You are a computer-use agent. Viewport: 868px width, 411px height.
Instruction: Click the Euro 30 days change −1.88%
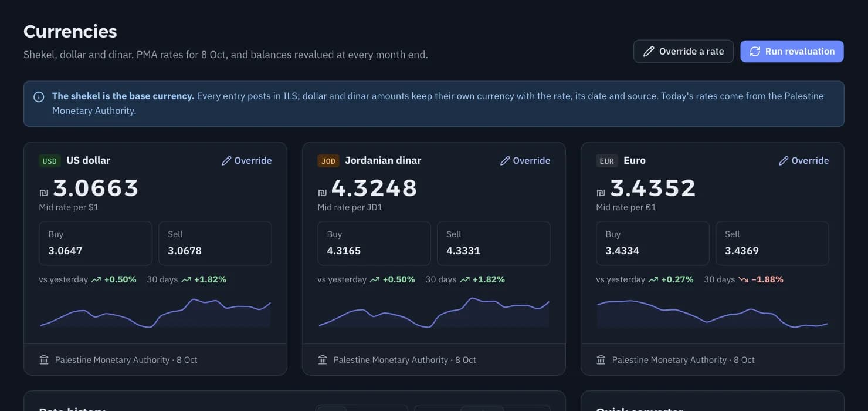click(761, 279)
